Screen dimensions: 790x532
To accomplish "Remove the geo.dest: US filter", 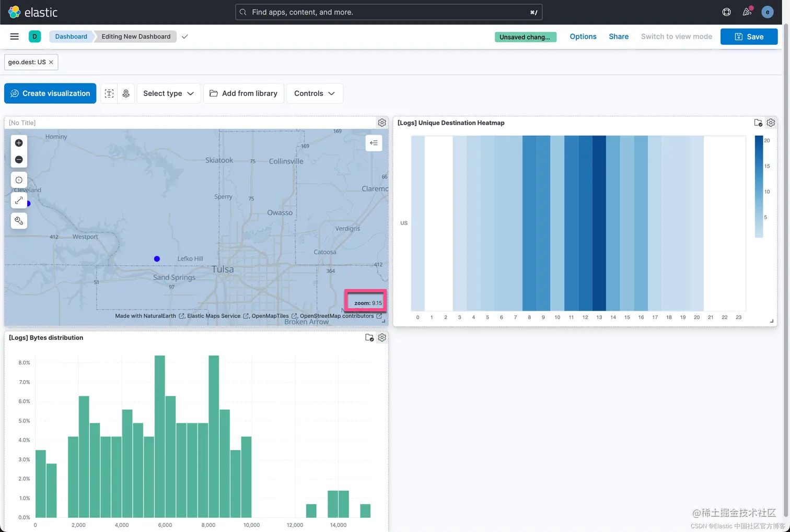I will [51, 62].
